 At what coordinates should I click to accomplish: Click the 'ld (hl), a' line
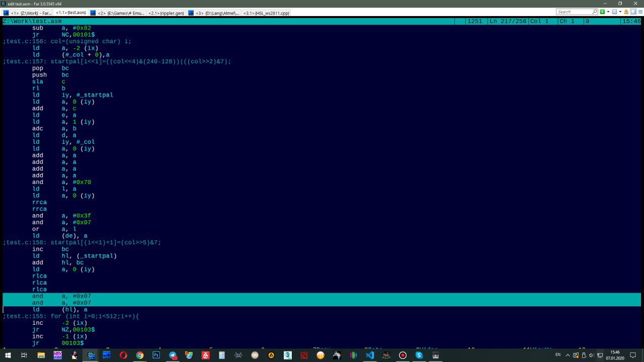[x=60, y=310]
